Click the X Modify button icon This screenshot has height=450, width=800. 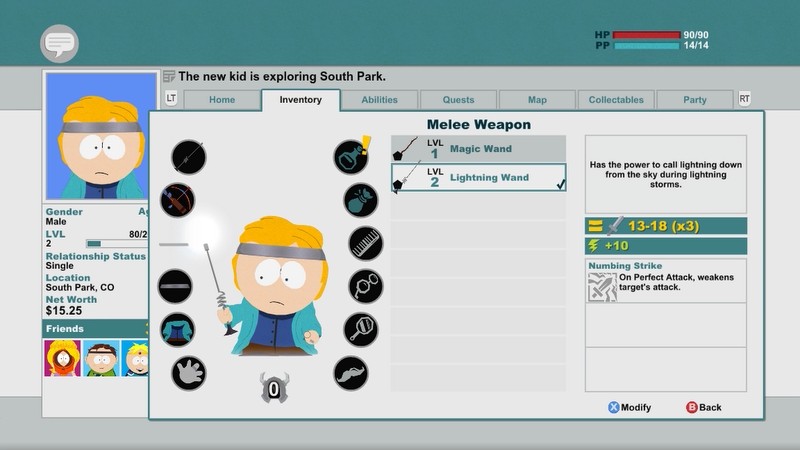[614, 407]
